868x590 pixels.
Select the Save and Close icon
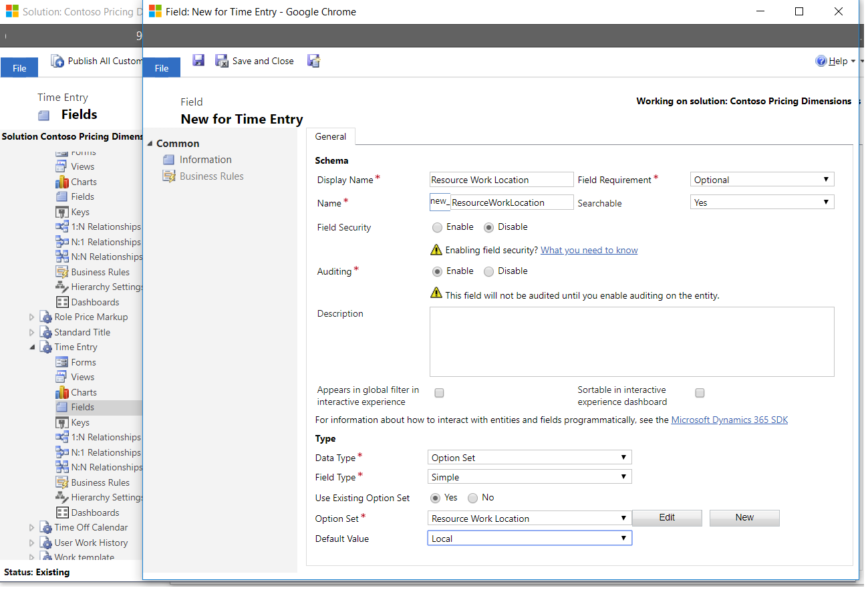point(255,60)
